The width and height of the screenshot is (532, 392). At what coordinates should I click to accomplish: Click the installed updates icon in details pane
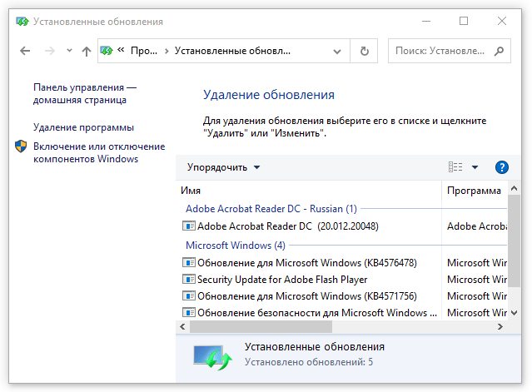tap(213, 357)
